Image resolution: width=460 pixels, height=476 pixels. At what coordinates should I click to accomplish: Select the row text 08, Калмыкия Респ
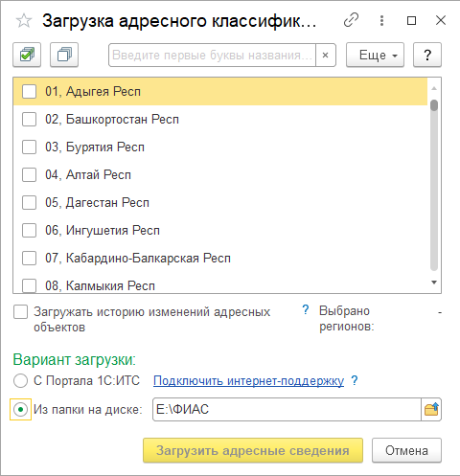[100, 285]
